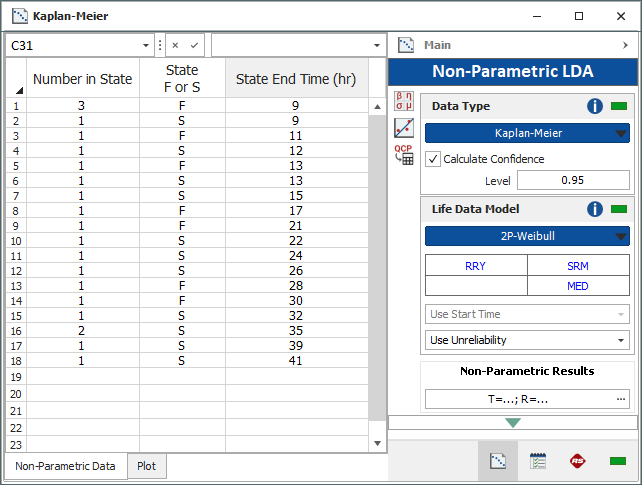Image resolution: width=642 pixels, height=485 pixels.
Task: Open the QCP calculator icon
Action: coord(404,155)
